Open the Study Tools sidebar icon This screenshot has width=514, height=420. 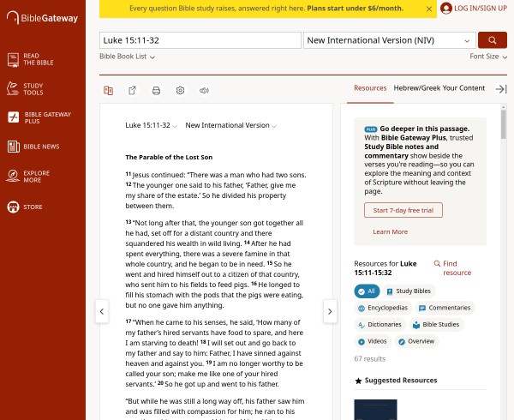pos(13,89)
